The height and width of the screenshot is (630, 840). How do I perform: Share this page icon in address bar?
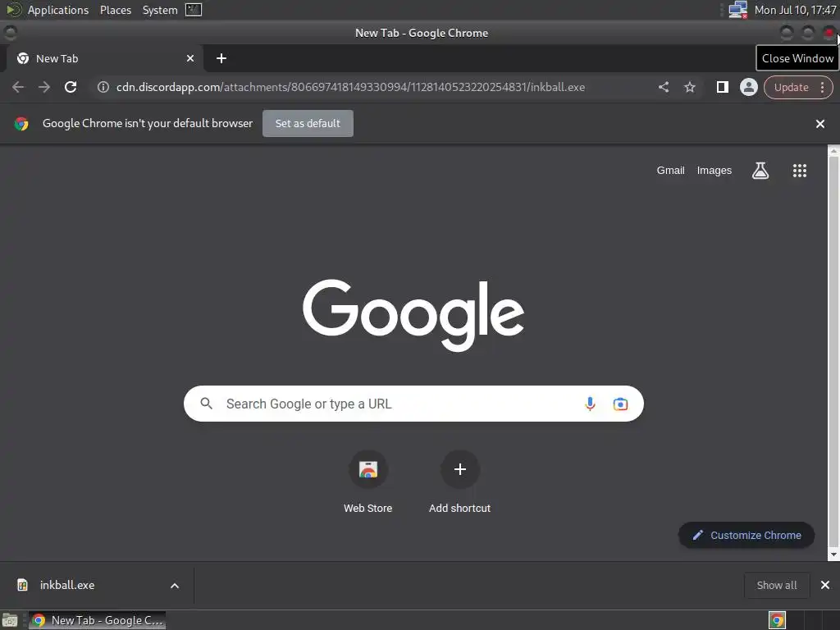point(663,87)
